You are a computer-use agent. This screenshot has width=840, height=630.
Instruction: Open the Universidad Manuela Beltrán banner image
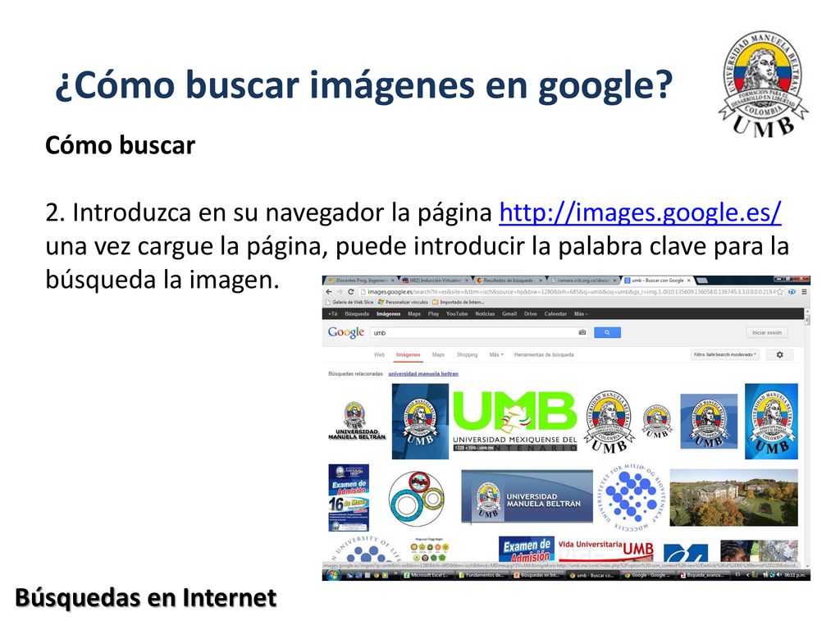[527, 496]
